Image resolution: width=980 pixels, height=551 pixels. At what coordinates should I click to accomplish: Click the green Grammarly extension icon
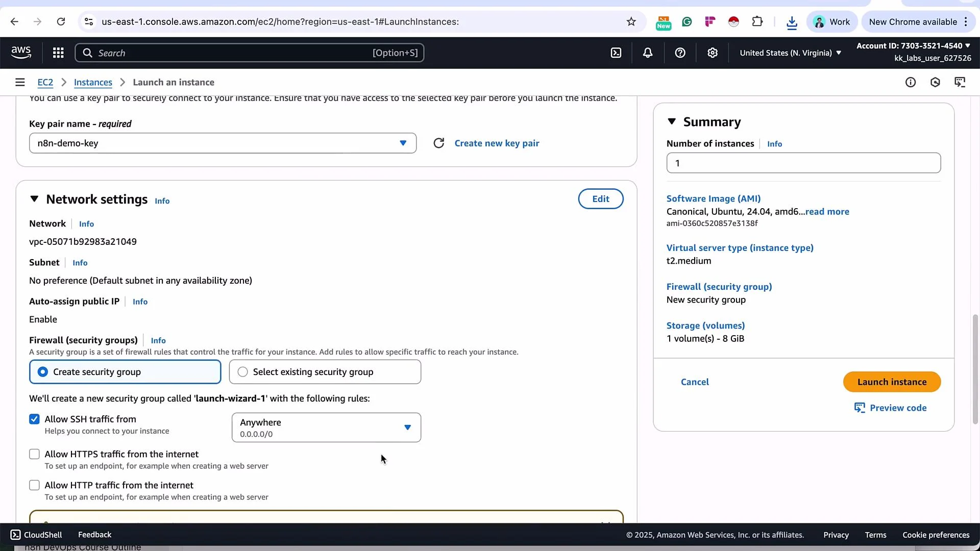click(687, 21)
